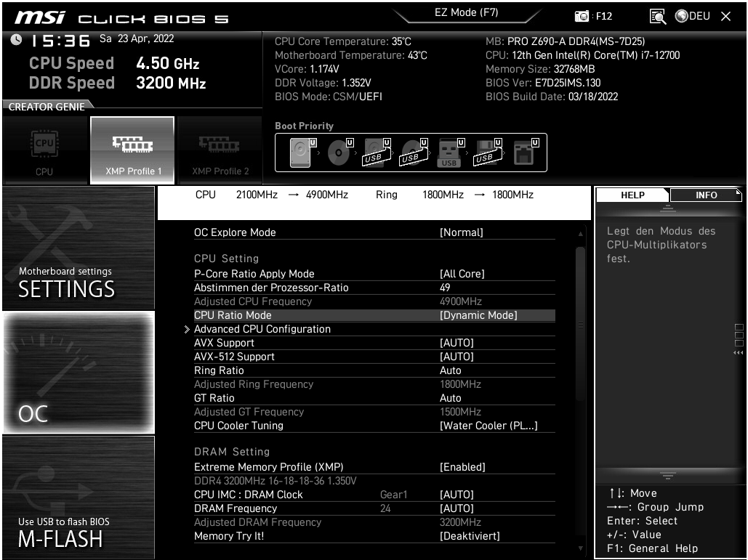Select the hard disk boot device icon

tap(302, 153)
